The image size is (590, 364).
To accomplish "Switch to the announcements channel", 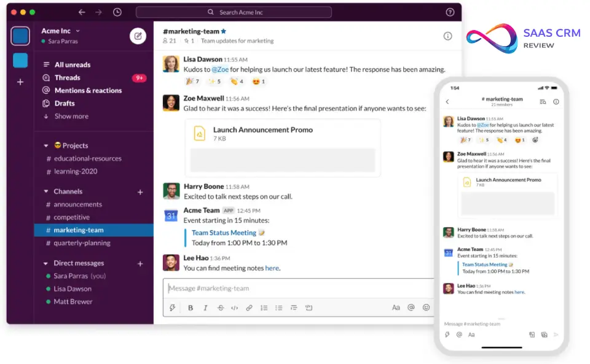I will (x=79, y=204).
